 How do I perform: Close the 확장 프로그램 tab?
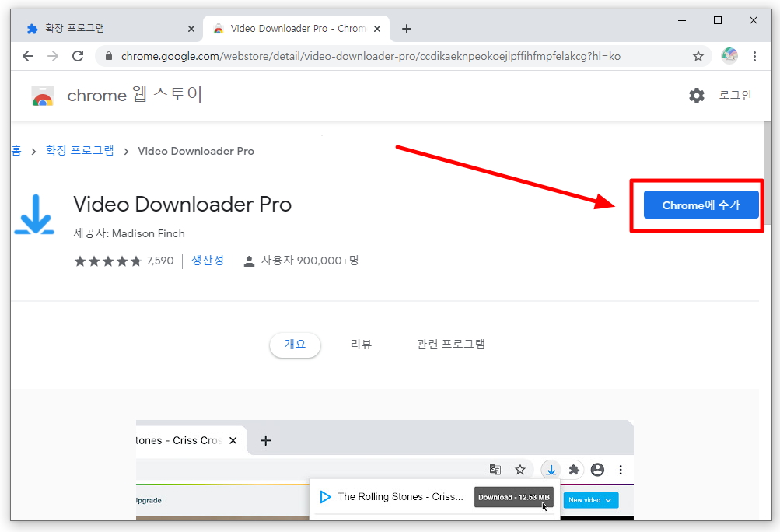[191, 29]
